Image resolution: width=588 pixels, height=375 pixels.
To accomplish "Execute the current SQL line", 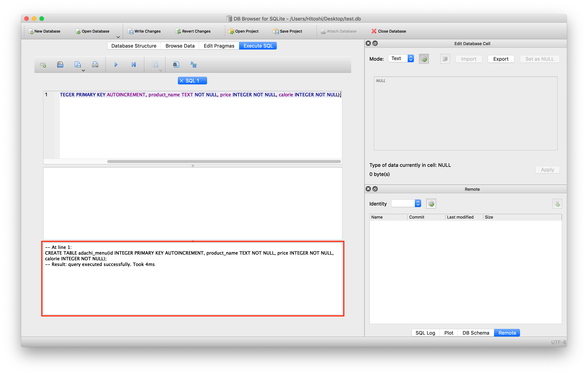I will point(134,64).
